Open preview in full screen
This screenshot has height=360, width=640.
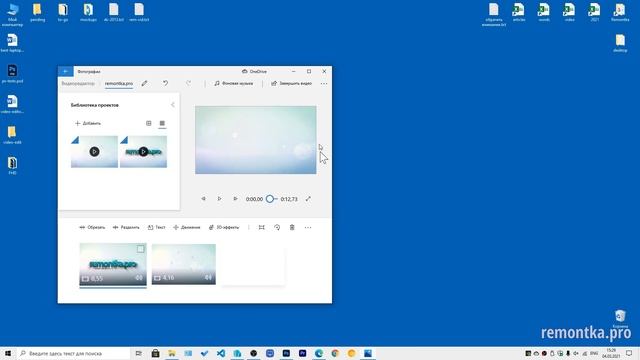pos(308,199)
